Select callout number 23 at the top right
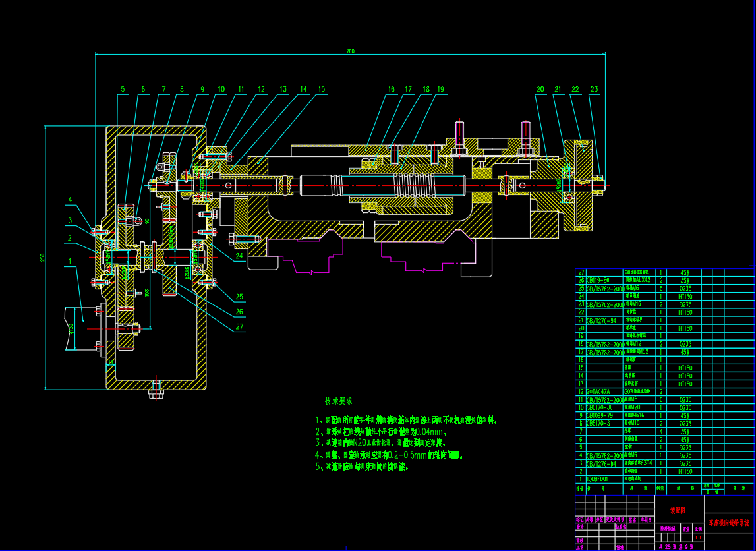Screen dimensions: 756x551 pos(594,89)
